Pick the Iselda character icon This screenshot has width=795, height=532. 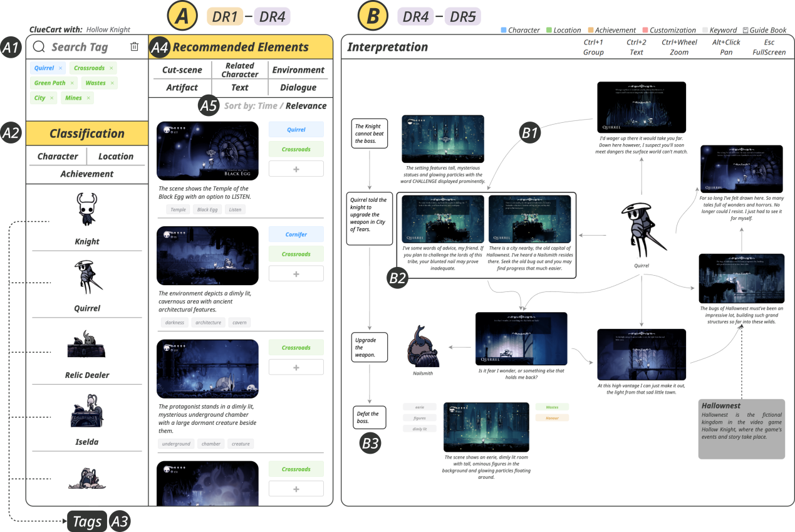(87, 411)
